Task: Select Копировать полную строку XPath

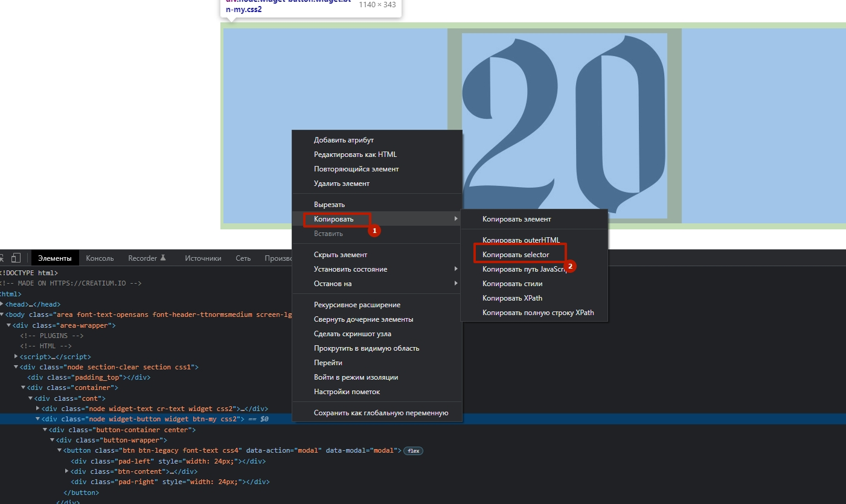Action: (534, 313)
